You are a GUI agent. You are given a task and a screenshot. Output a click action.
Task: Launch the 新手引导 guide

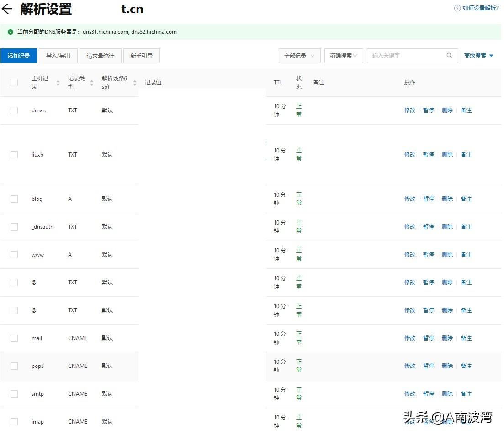pos(142,56)
